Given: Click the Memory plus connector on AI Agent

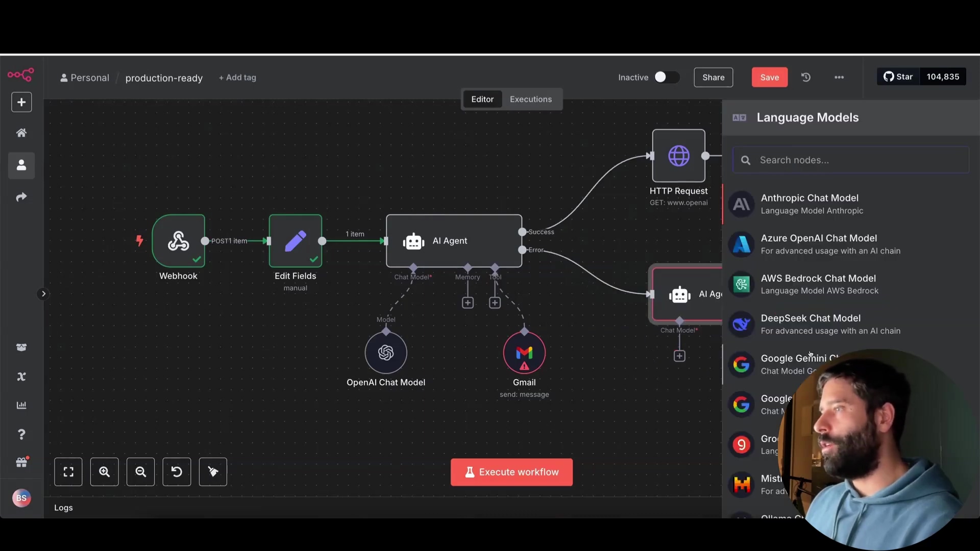Looking at the screenshot, I should pyautogui.click(x=468, y=303).
